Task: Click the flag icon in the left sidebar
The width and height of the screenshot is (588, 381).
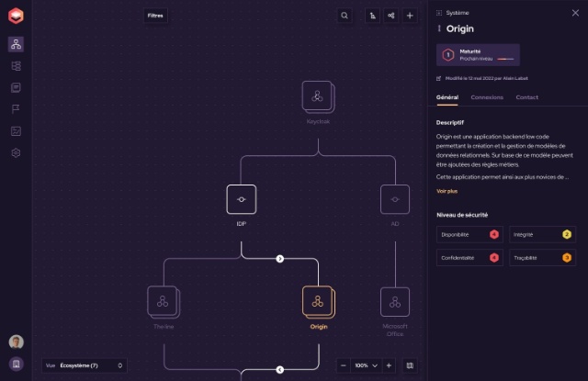Action: (16, 109)
